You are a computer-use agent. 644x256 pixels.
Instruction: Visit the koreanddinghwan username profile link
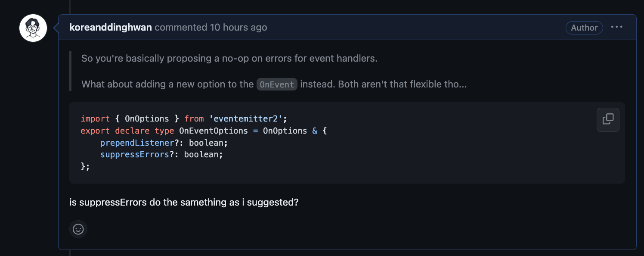pos(111,28)
